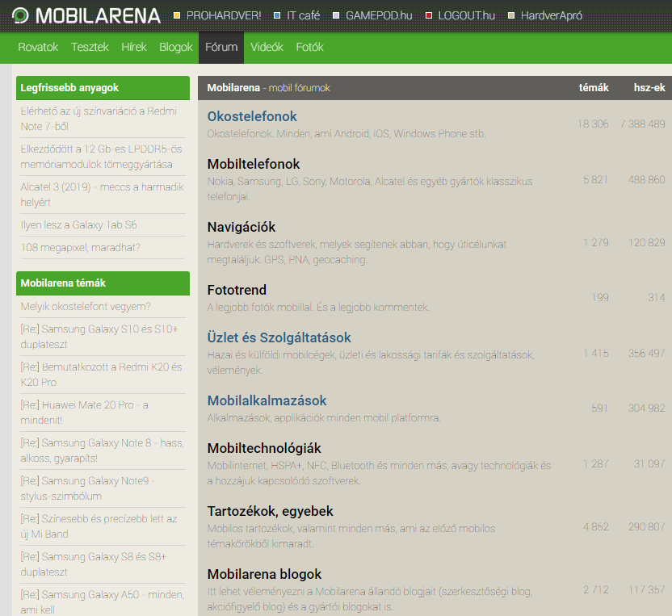This screenshot has width=672, height=616.
Task: Click Mobilalkalmazások post count 304 982
Action: [x=647, y=409]
